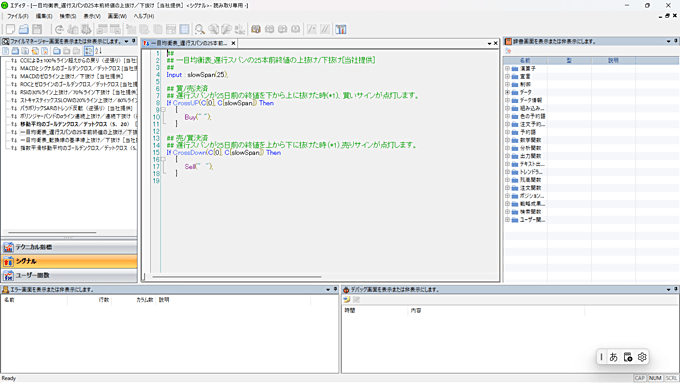Click the highlighted tree view icon in file manager
Viewport: 680px width, 383px height.
[88, 51]
